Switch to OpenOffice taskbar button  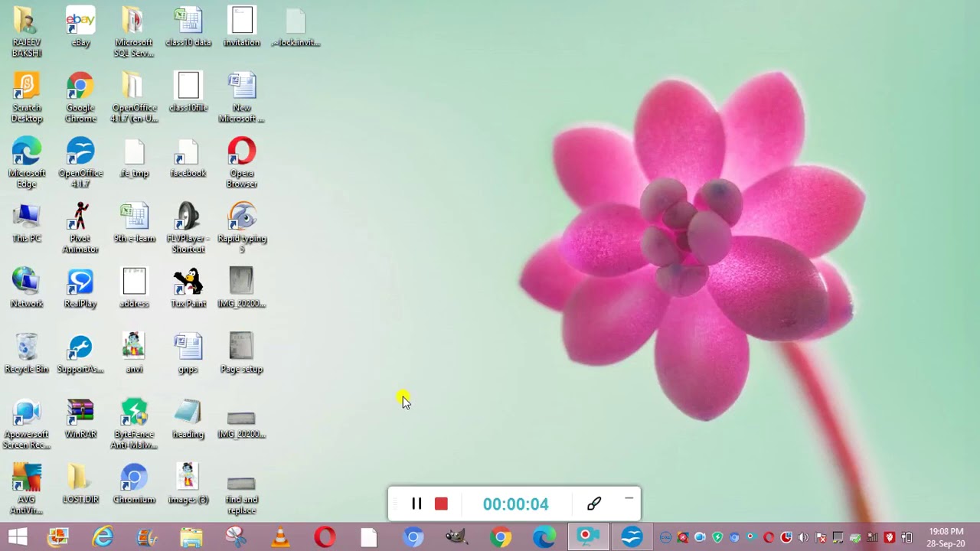pos(632,537)
